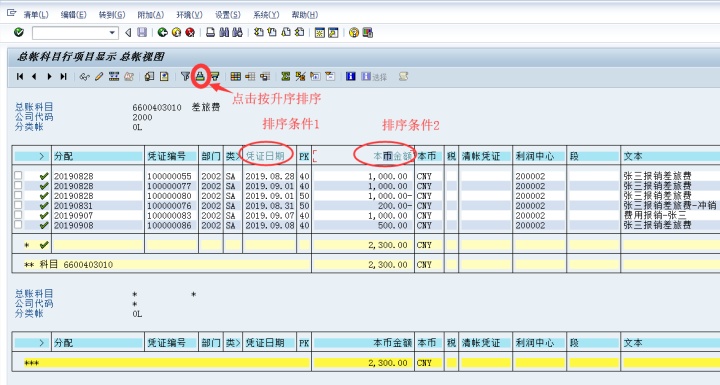
Task: Select the top table's 利润中心 column header
Action: (x=539, y=156)
